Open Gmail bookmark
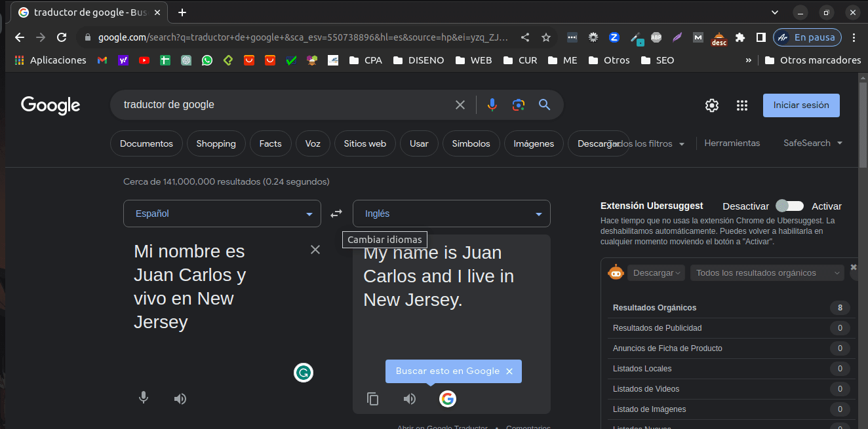868x429 pixels. point(102,60)
